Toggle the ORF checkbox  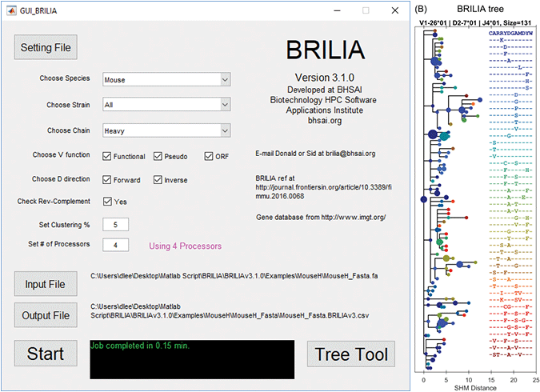tap(209, 156)
